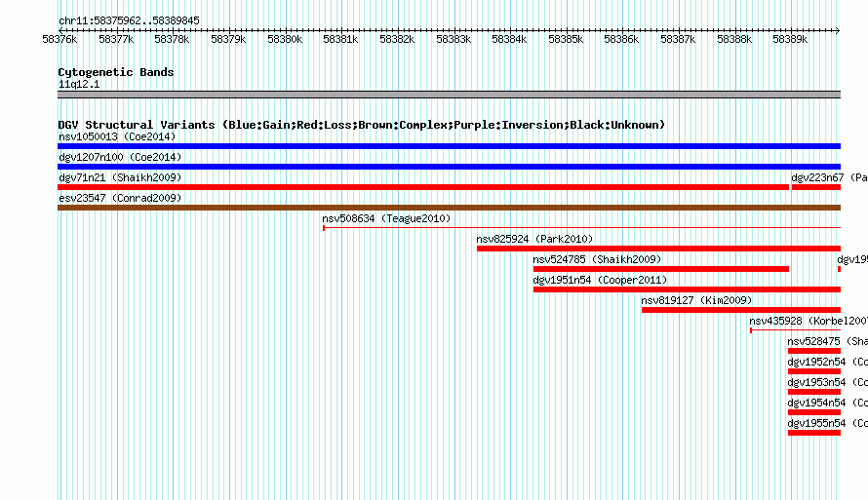Open the nsv1050013 (Coe2014) label

117,136
